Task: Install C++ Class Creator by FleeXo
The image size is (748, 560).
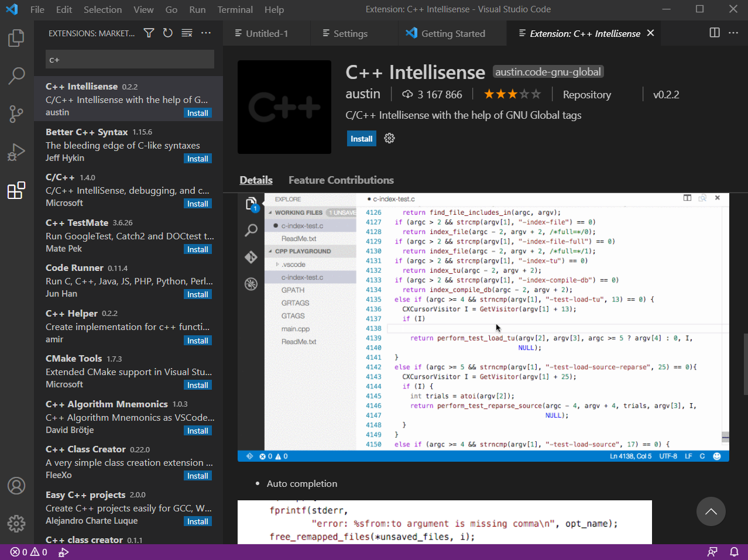Action: coord(198,476)
